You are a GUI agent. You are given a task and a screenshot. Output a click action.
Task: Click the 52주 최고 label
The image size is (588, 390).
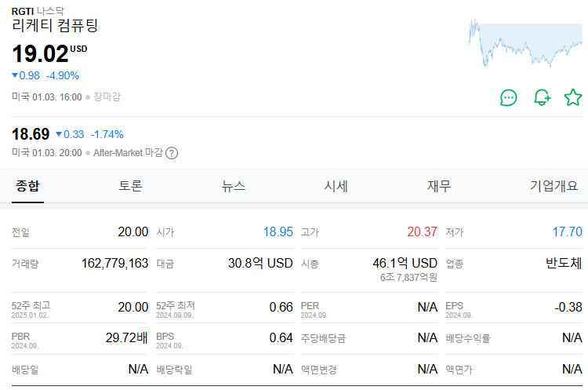(x=31, y=305)
